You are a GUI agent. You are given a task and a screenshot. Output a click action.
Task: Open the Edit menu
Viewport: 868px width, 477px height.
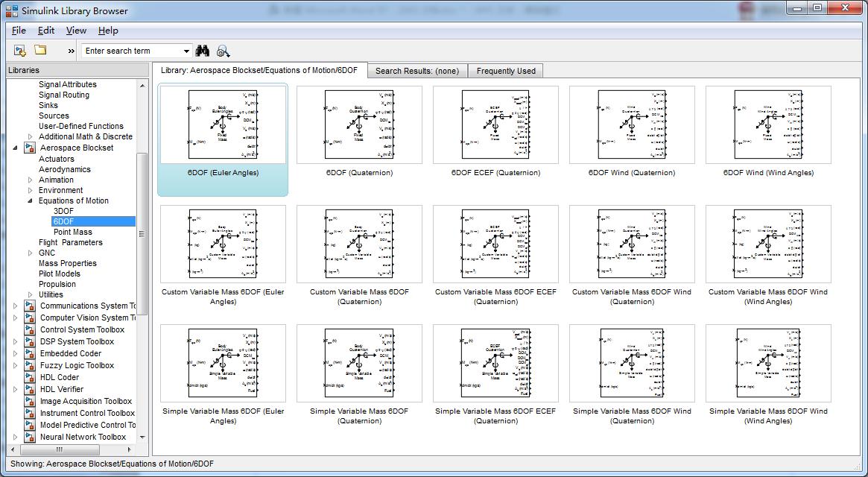click(x=46, y=31)
